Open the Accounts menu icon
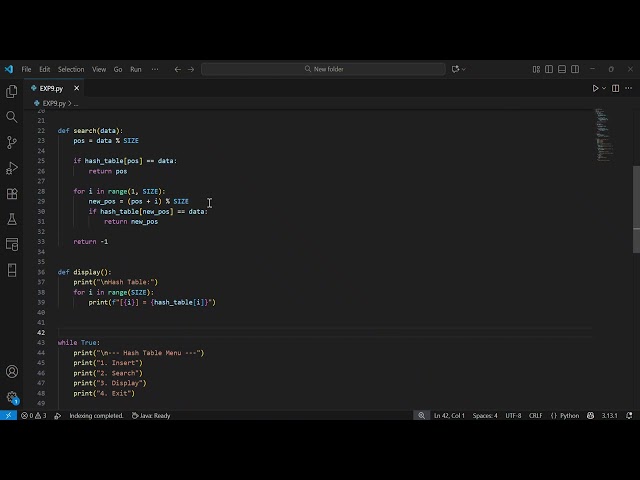The image size is (640, 480). (12, 371)
